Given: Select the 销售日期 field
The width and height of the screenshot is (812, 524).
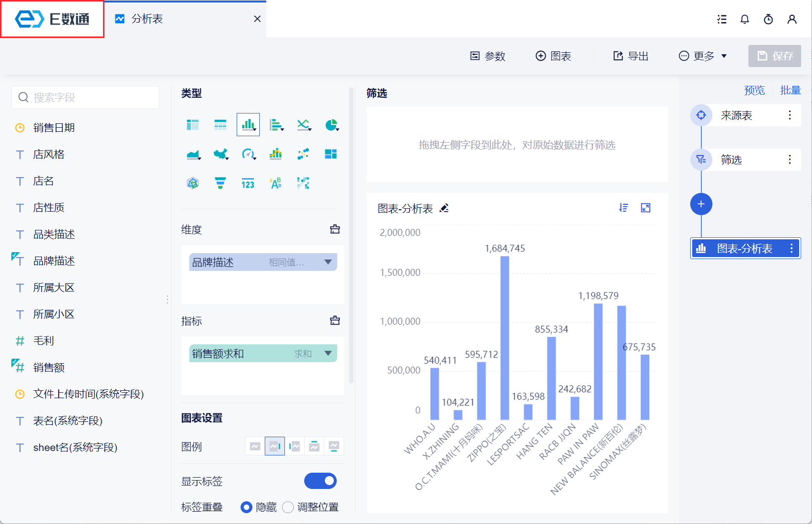Looking at the screenshot, I should pyautogui.click(x=54, y=128).
